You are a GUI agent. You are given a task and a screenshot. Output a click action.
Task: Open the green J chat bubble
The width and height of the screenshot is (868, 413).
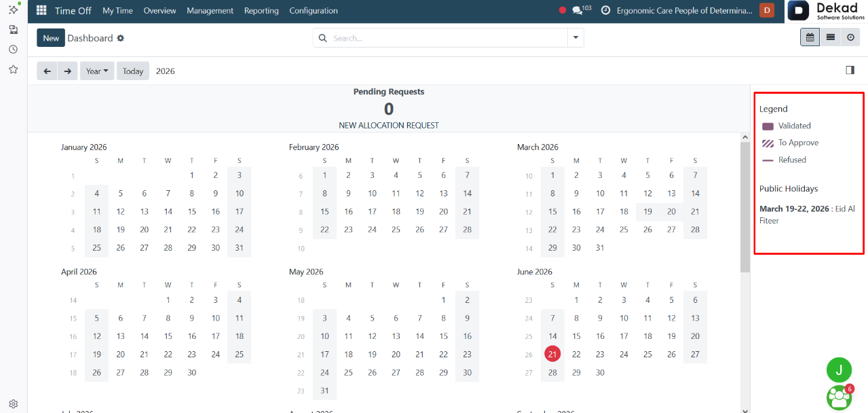[x=839, y=370]
